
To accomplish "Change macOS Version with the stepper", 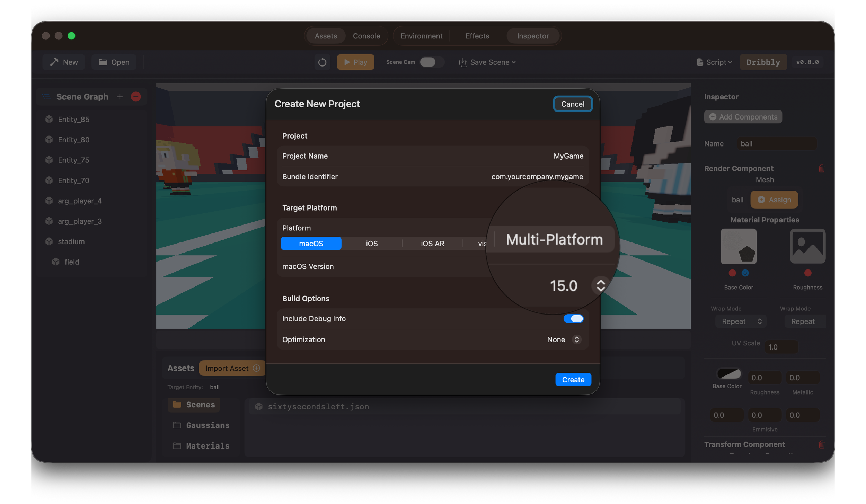I will 600,285.
